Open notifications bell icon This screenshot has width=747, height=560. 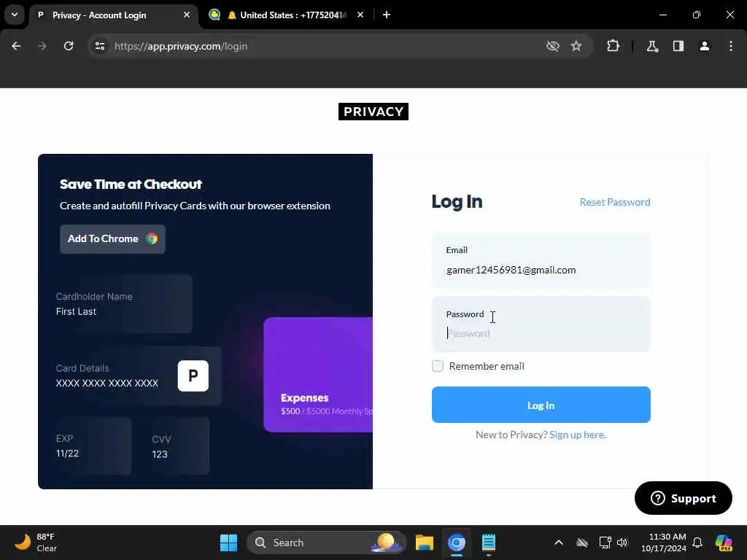tap(697, 542)
